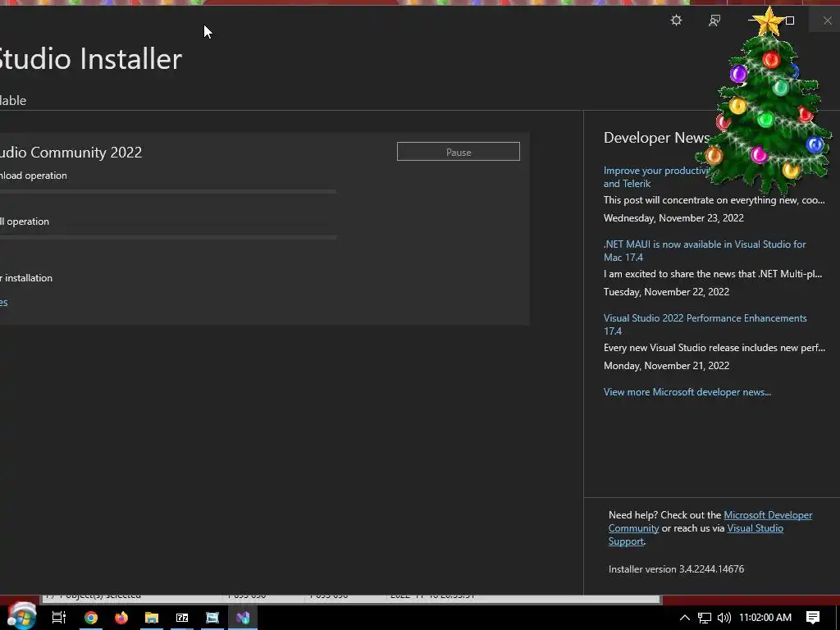Click the install operation progress bar

(168, 236)
